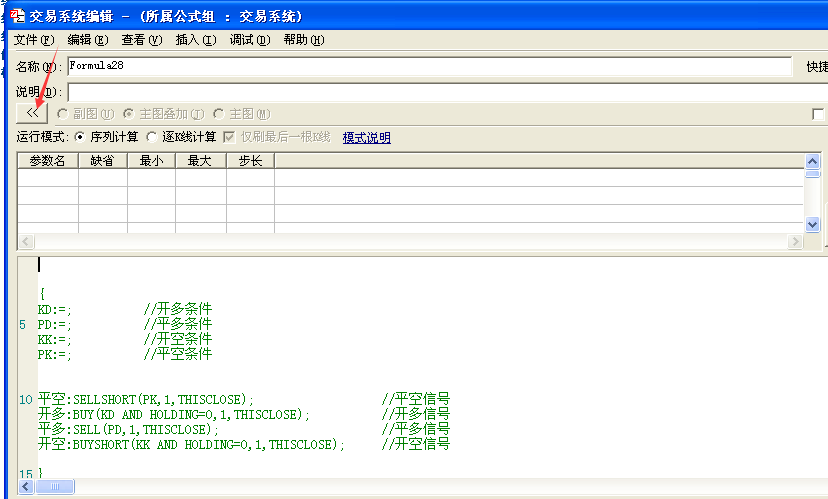Click the code line PD:=;
828x499 pixels.
pos(54,324)
